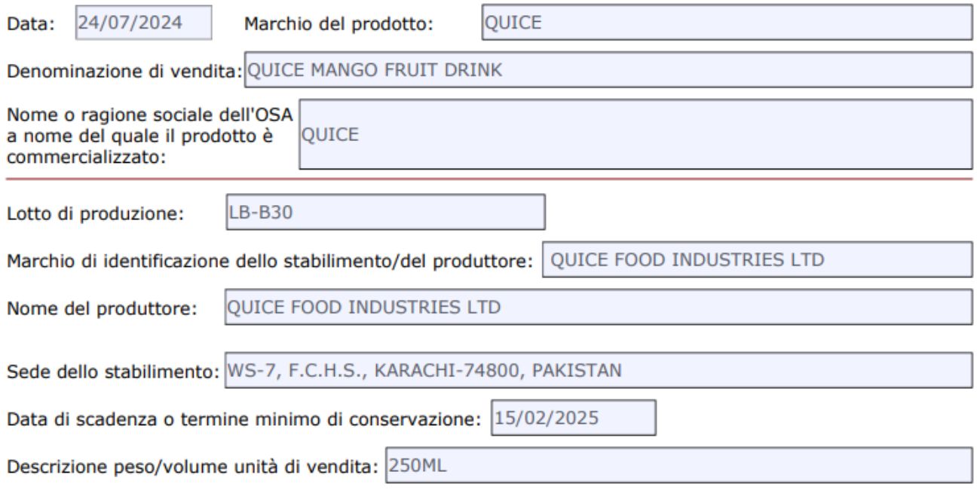Select the expiry date field showing 15/02/2025

click(x=573, y=418)
